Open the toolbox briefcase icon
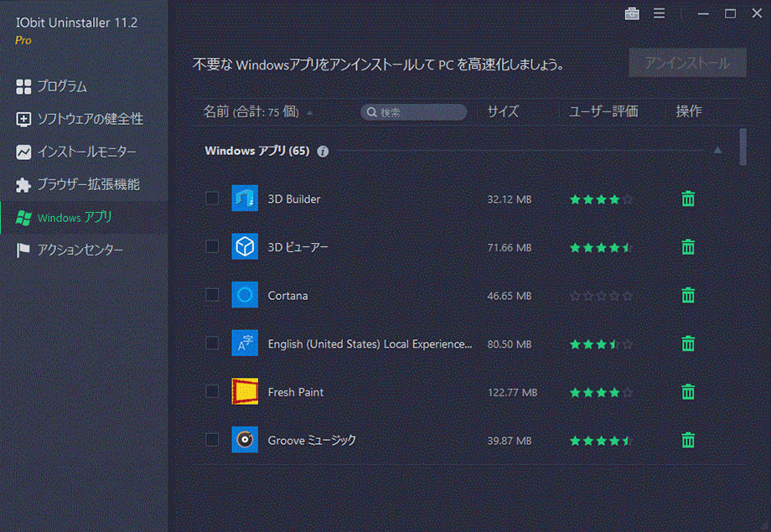This screenshot has width=771, height=532. [x=632, y=13]
